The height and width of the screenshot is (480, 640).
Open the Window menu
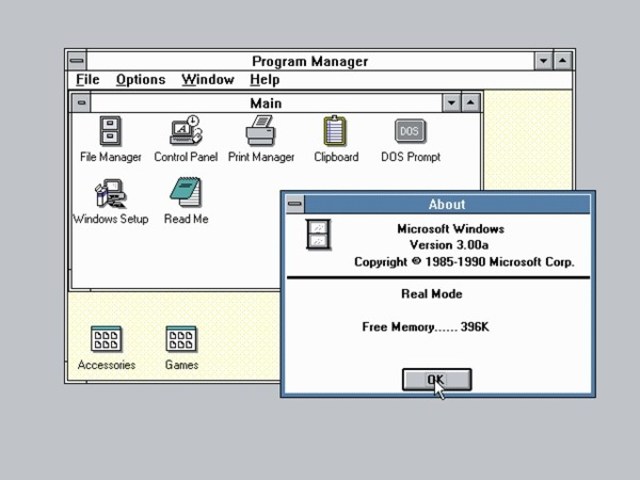tap(208, 79)
